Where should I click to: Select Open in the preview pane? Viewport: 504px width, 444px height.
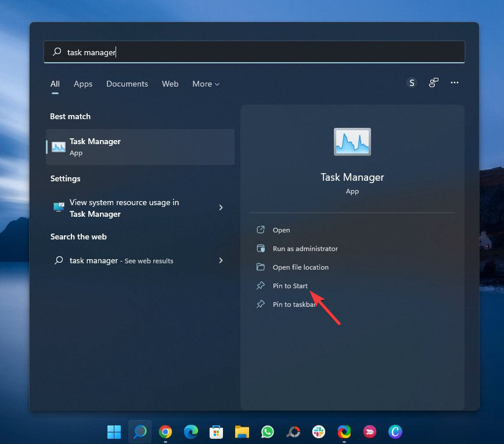pyautogui.click(x=281, y=230)
